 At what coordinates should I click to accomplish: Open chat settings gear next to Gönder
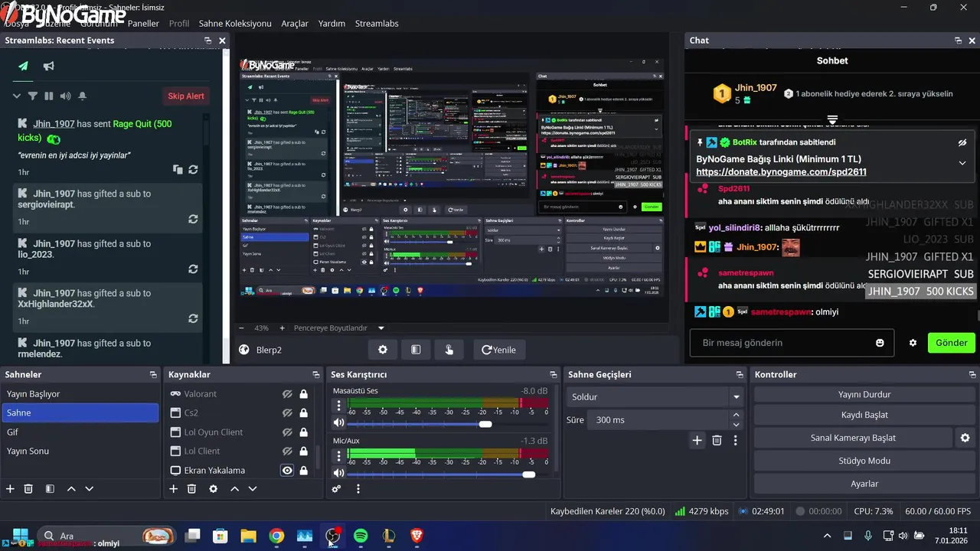[x=913, y=343]
